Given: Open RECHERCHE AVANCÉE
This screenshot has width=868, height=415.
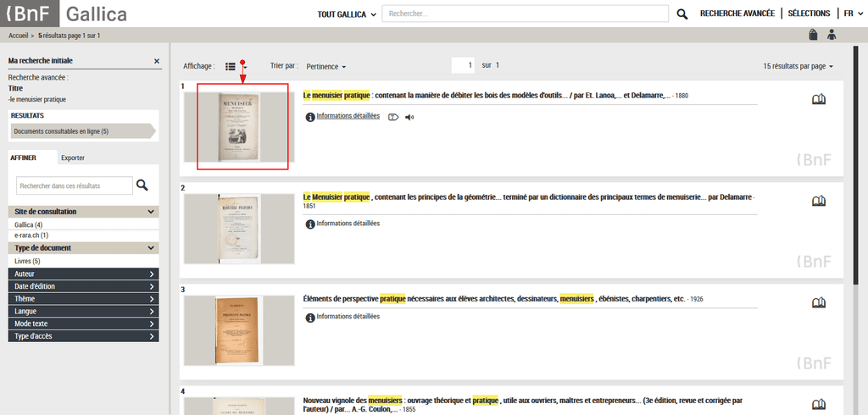Looking at the screenshot, I should pyautogui.click(x=737, y=14).
